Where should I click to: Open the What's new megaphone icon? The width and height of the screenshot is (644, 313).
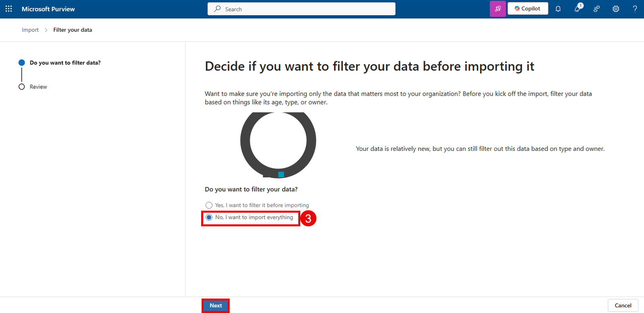pyautogui.click(x=578, y=9)
